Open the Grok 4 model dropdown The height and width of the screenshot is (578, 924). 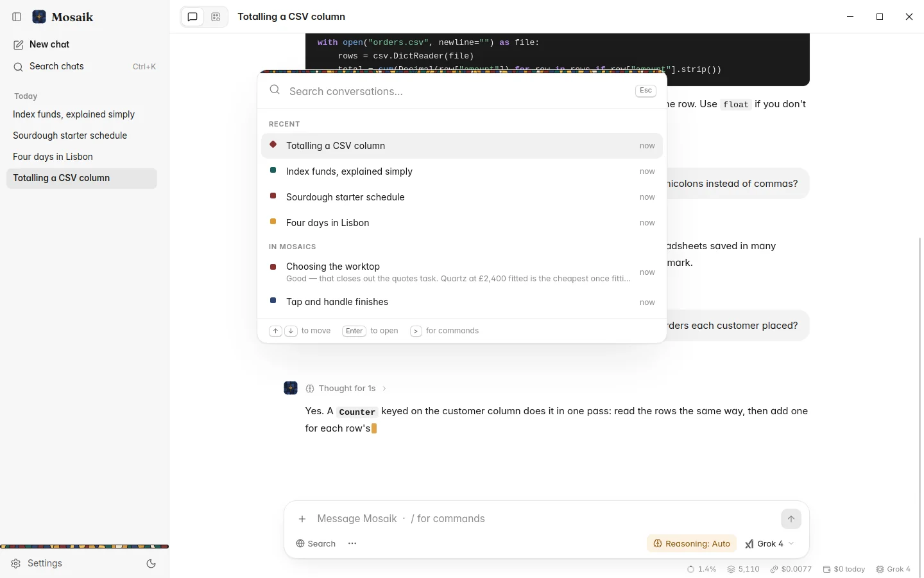tap(769, 543)
